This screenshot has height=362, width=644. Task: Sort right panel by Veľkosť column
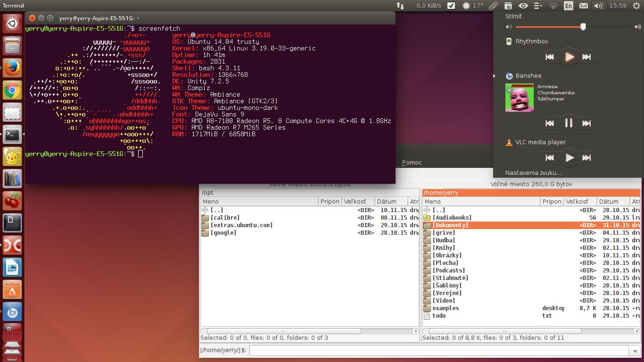point(581,201)
